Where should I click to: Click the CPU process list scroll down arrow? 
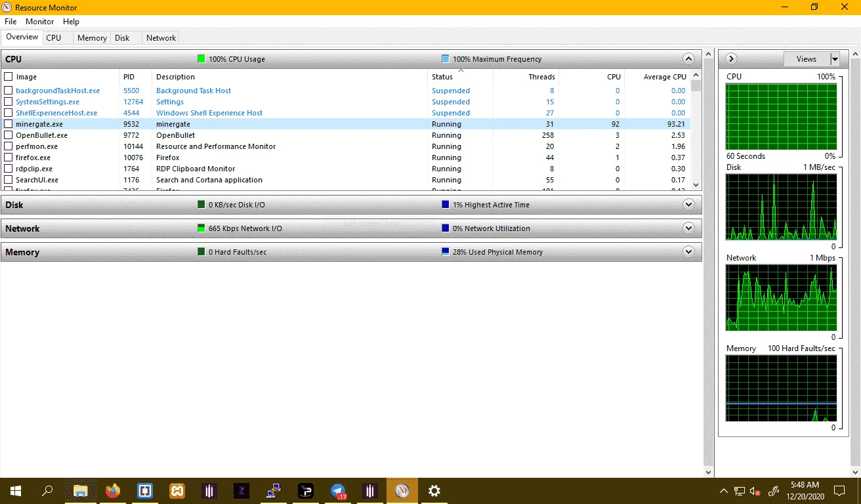click(x=696, y=186)
